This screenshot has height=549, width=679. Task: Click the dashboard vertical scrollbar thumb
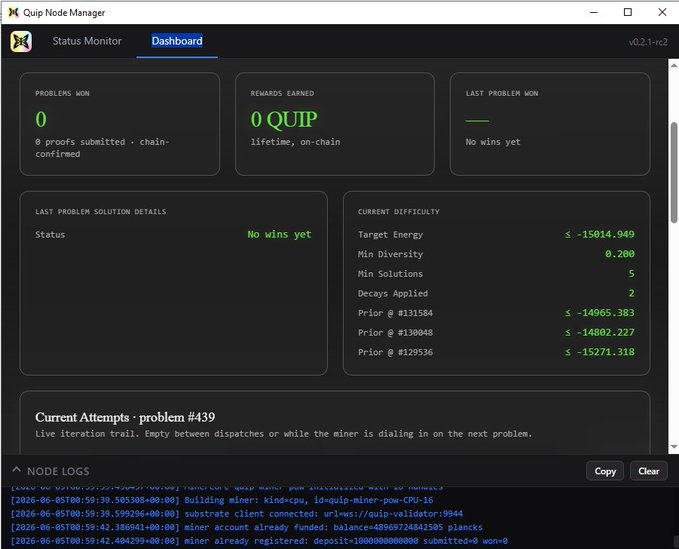coord(674,172)
